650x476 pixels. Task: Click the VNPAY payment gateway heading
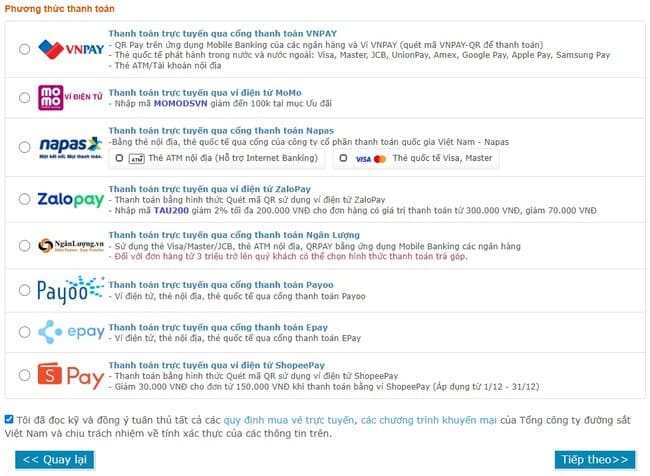pos(223,34)
